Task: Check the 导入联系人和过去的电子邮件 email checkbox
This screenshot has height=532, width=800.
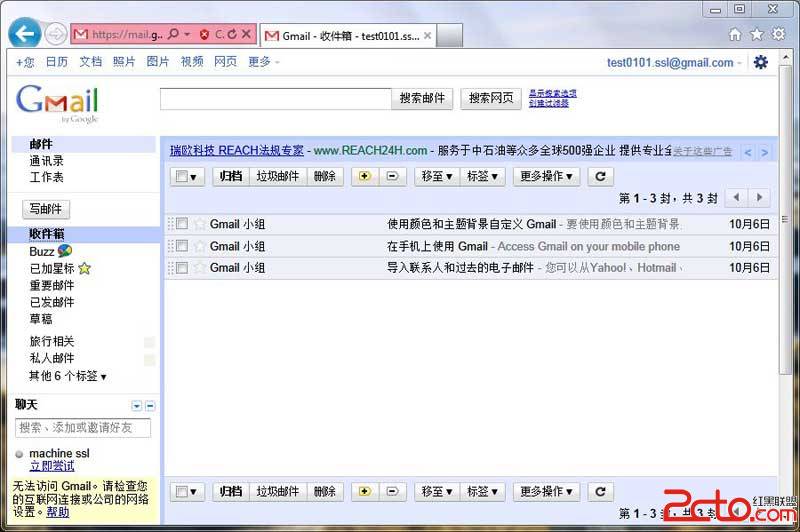Action: pyautogui.click(x=182, y=268)
